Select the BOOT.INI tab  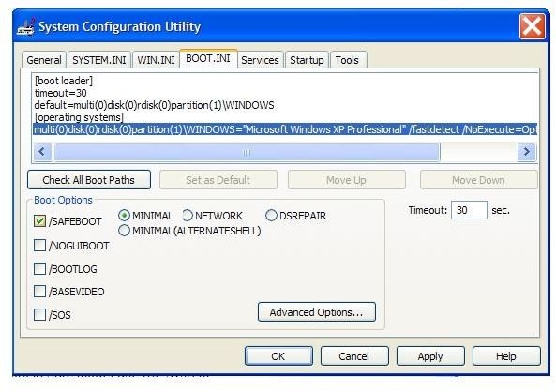(208, 58)
